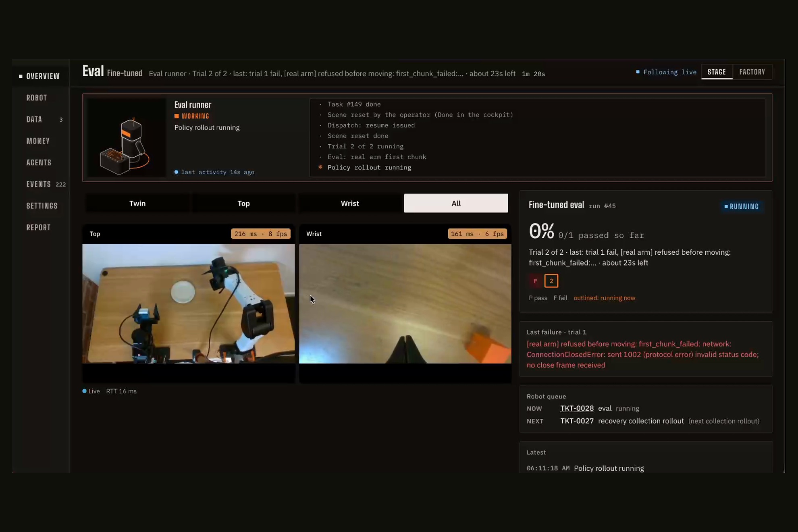
Task: Click the Live RTT 16 ms status
Action: (x=110, y=391)
